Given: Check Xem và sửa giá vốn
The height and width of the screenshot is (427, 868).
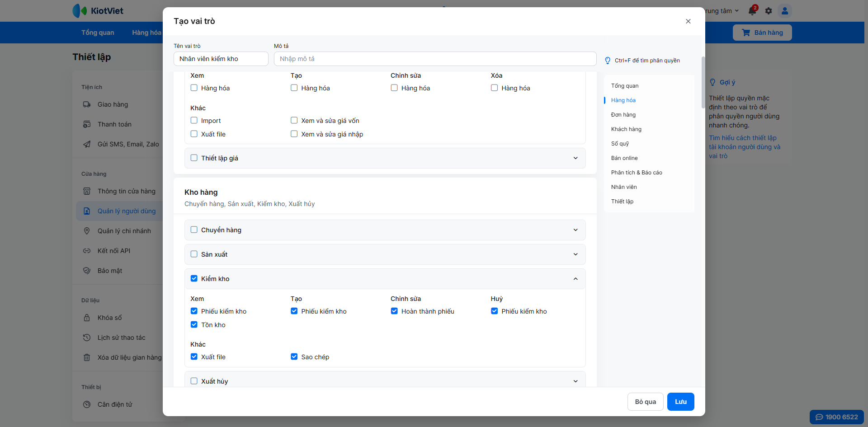Looking at the screenshot, I should tap(294, 120).
